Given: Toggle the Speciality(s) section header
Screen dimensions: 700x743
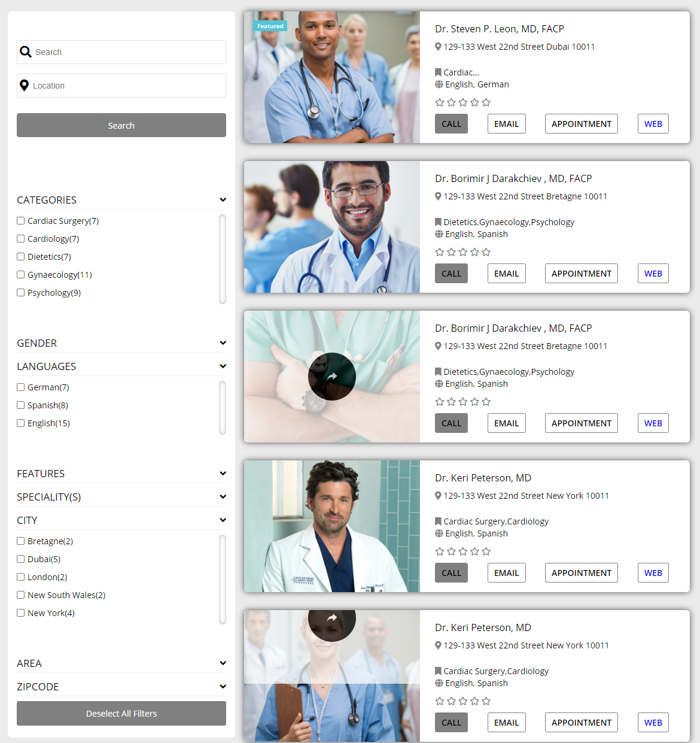Looking at the screenshot, I should pos(223,497).
